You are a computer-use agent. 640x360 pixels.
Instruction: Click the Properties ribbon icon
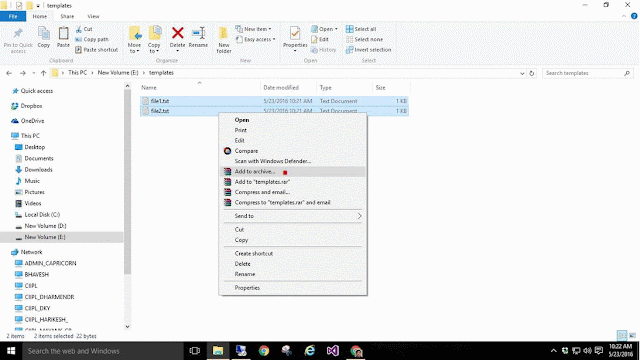(295, 33)
